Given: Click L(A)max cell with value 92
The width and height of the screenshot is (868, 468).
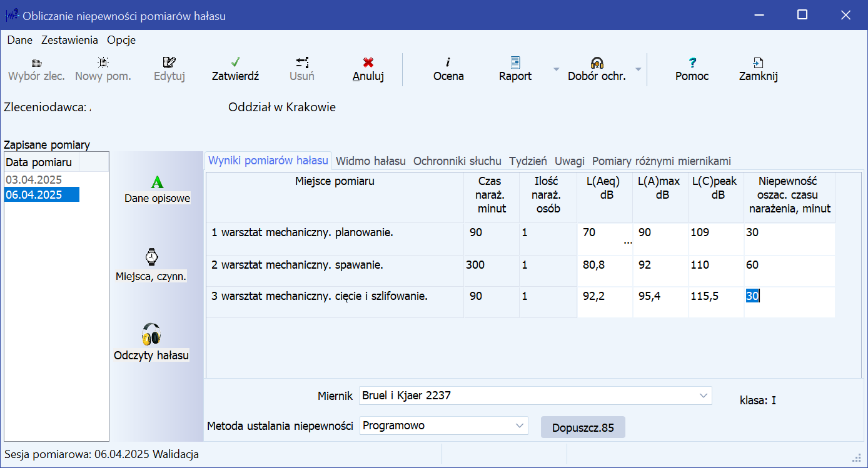Looking at the screenshot, I should [x=660, y=271].
